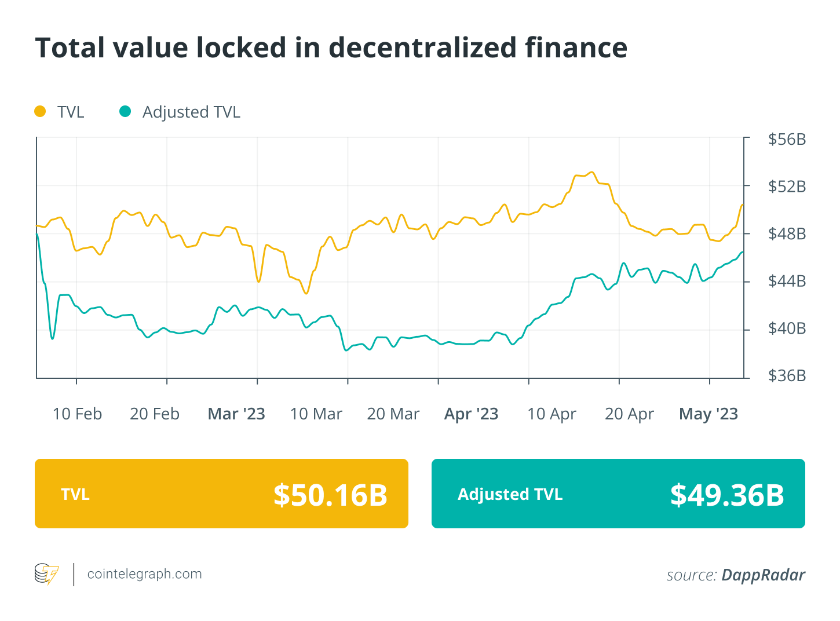Click the 20 Apr axis label
The width and height of the screenshot is (840, 621).
click(x=629, y=414)
